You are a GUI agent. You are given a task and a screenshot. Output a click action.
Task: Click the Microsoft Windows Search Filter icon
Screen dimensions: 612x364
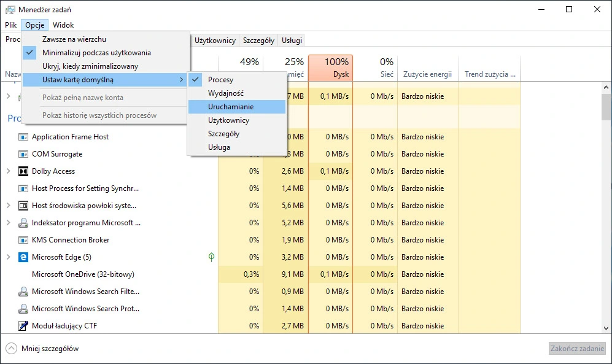[x=23, y=292]
